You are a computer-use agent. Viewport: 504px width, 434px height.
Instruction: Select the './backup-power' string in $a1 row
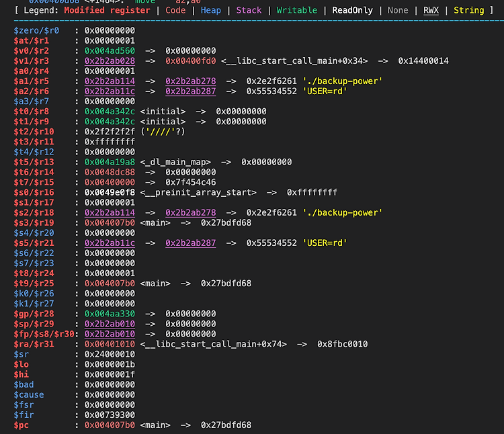pyautogui.click(x=342, y=81)
